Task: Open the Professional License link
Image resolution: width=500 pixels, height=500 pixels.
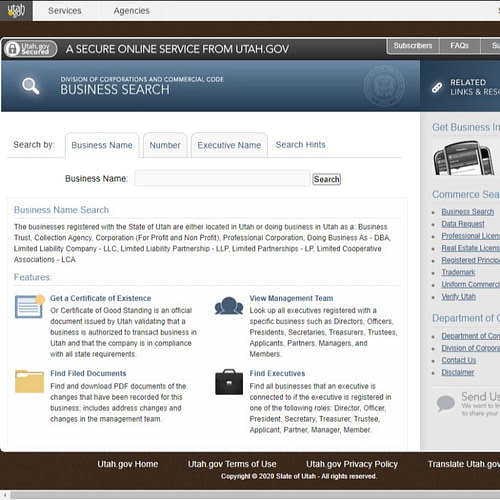Action: (x=471, y=236)
